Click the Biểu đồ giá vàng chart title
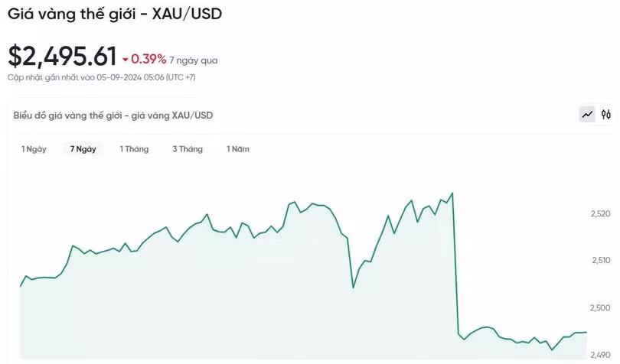Screen dimensions: 620x364 (113, 115)
